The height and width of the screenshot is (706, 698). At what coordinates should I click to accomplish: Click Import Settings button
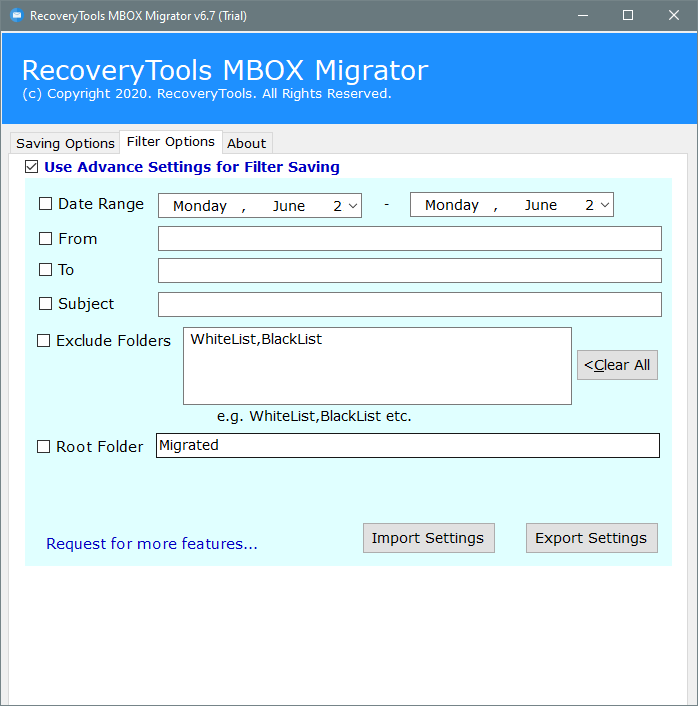(x=428, y=538)
